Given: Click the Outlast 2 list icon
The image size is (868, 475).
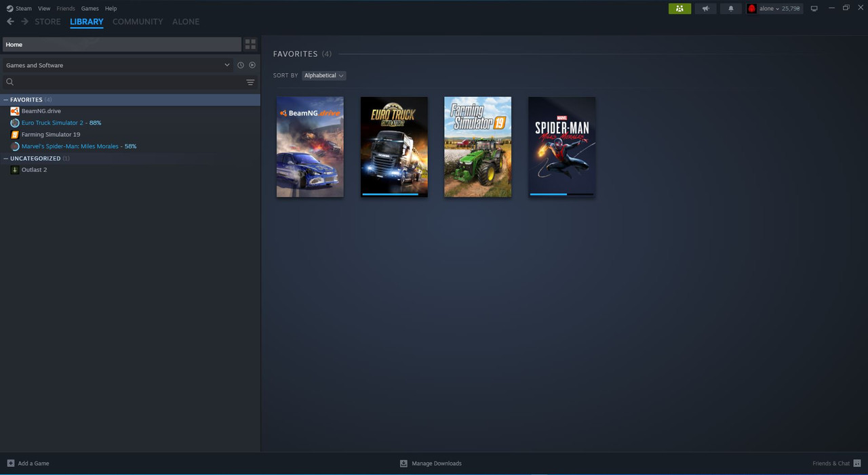Looking at the screenshot, I should click(15, 170).
